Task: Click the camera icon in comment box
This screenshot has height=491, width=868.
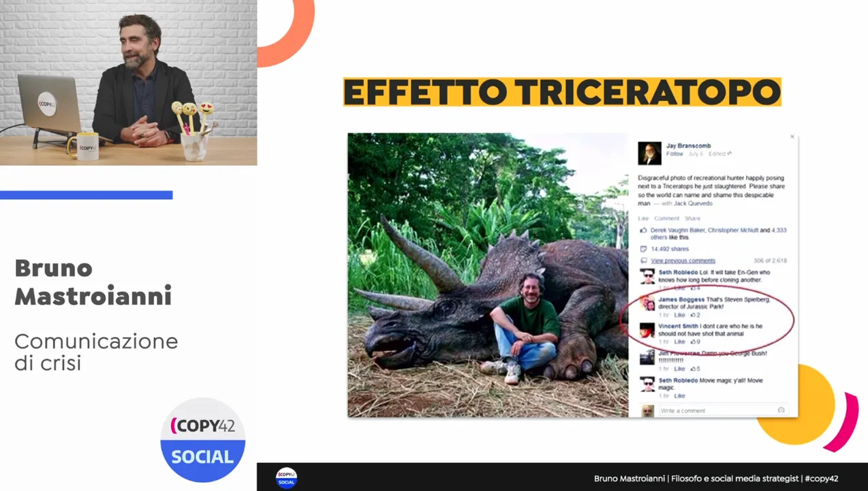Action: pyautogui.click(x=781, y=410)
